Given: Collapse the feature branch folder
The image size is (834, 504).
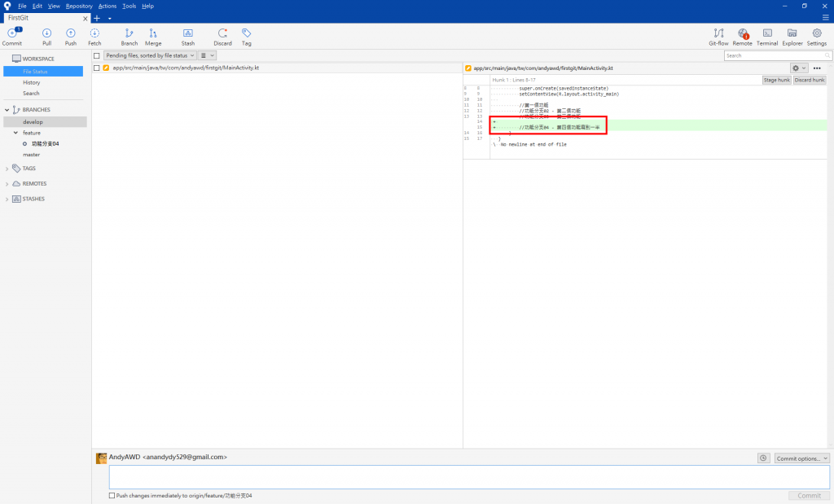Looking at the screenshot, I should [15, 133].
